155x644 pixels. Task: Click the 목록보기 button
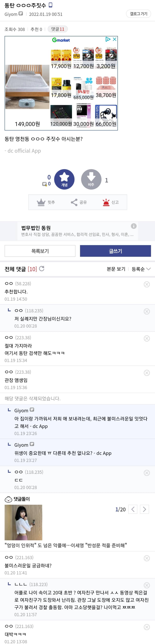(40, 251)
